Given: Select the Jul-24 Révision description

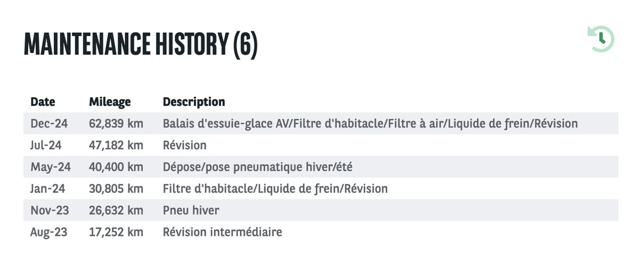Looking at the screenshot, I should coord(185,145).
